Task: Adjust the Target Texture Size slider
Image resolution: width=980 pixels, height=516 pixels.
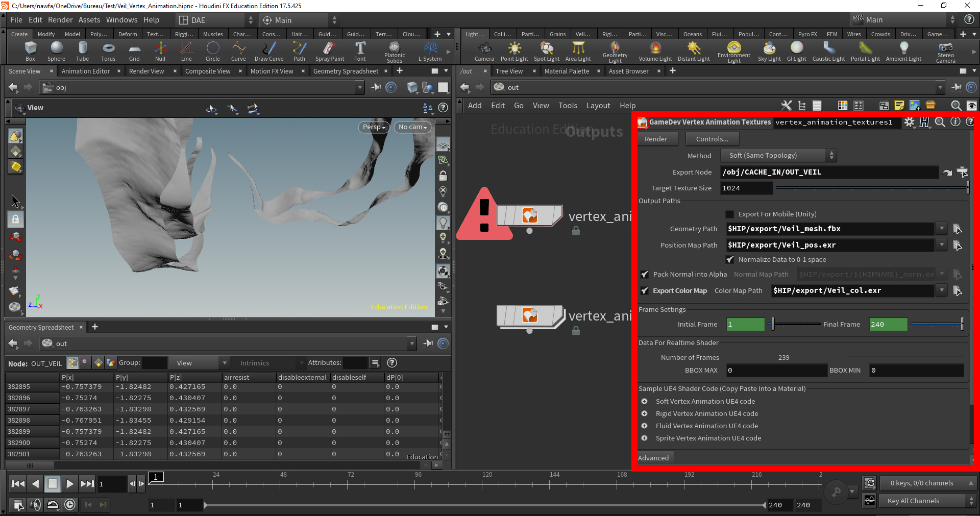Action: [872, 188]
